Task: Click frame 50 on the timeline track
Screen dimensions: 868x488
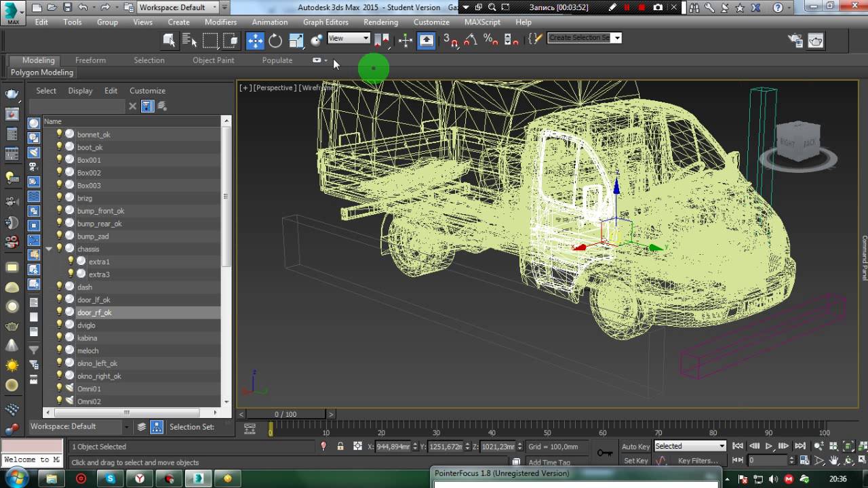Action: 547,429
